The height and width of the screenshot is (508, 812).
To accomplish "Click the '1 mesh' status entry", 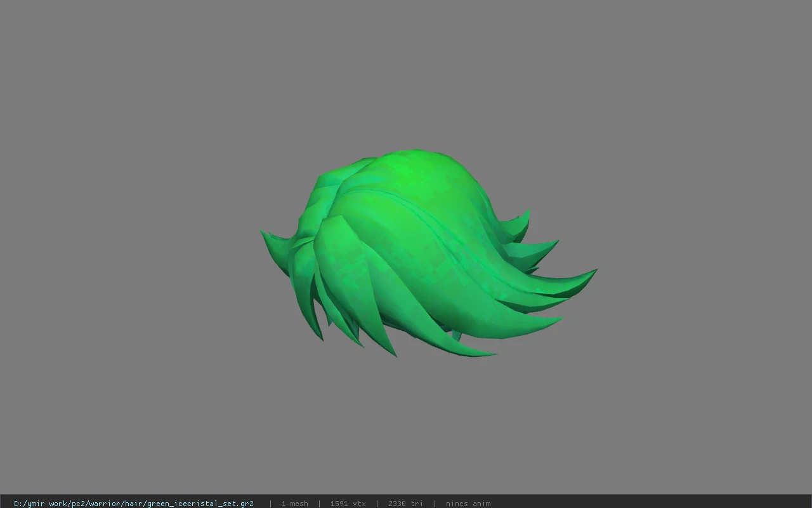I will point(295,504).
